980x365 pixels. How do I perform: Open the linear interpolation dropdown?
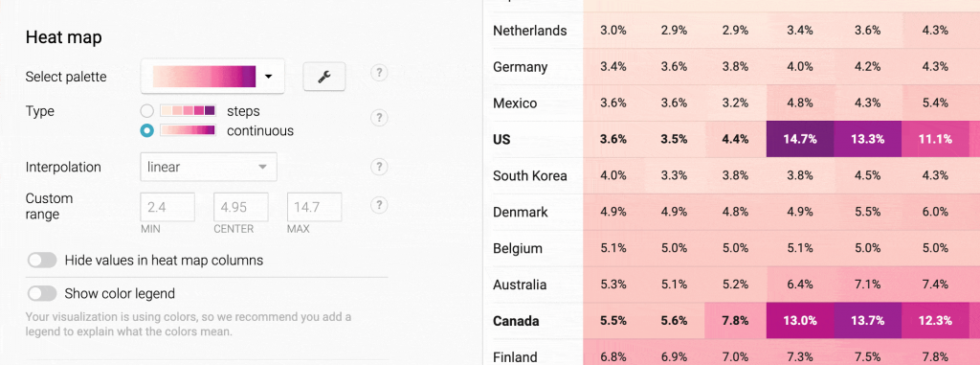coord(209,167)
